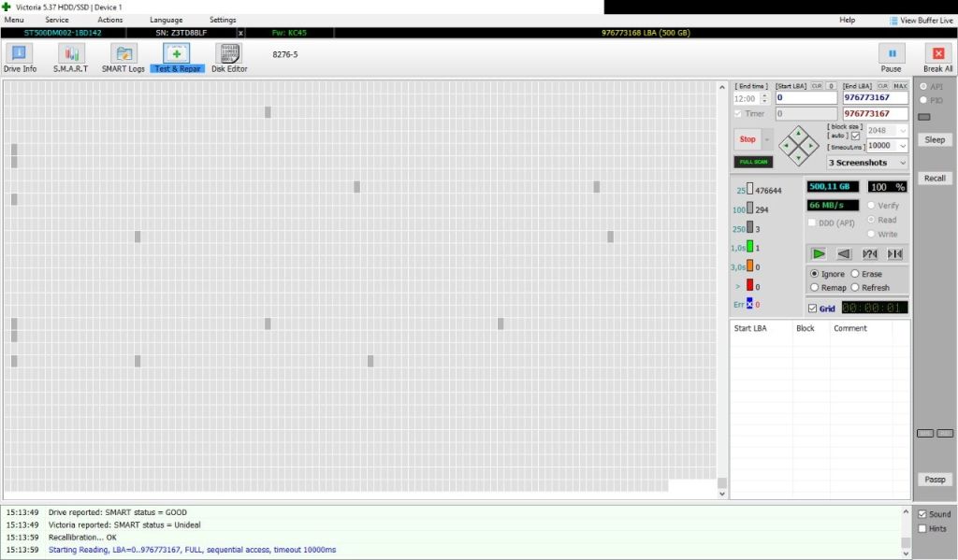Viewport: 958px width, 560px height.
Task: Toggle the Sound checkbox
Action: 922,514
